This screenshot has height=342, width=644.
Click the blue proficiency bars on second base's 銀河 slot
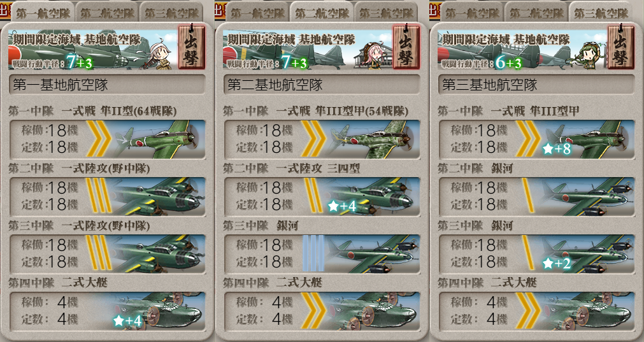click(313, 253)
